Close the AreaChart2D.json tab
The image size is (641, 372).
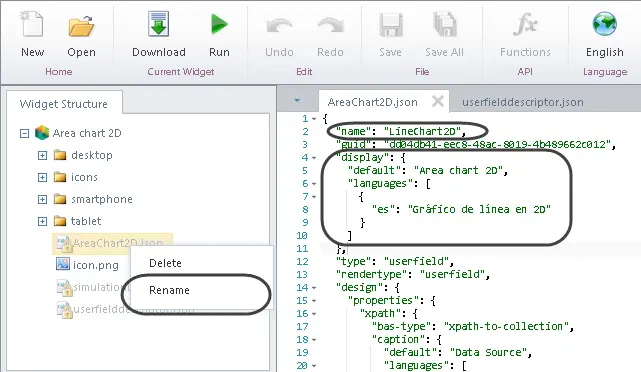[438, 101]
